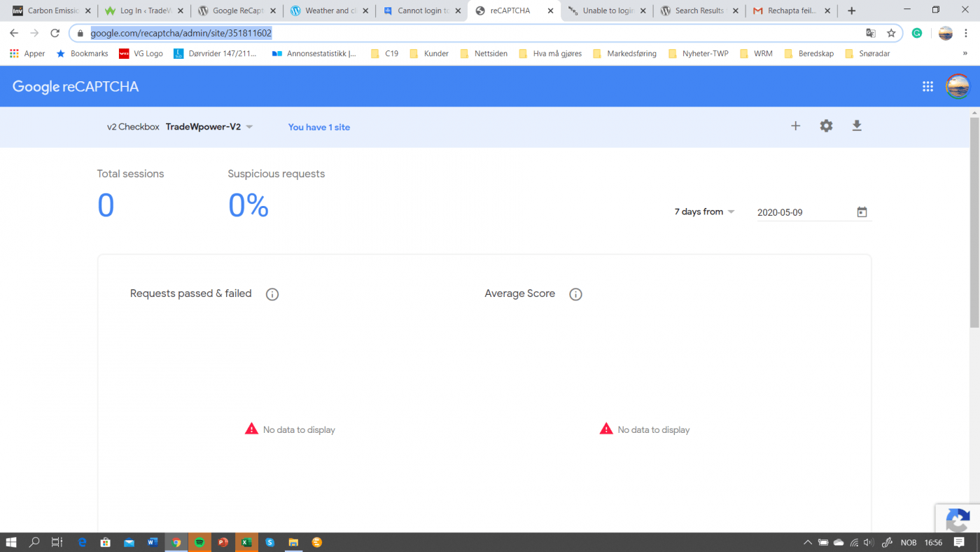Open the calendar date picker icon
The height and width of the screenshot is (552, 980).
pyautogui.click(x=862, y=212)
